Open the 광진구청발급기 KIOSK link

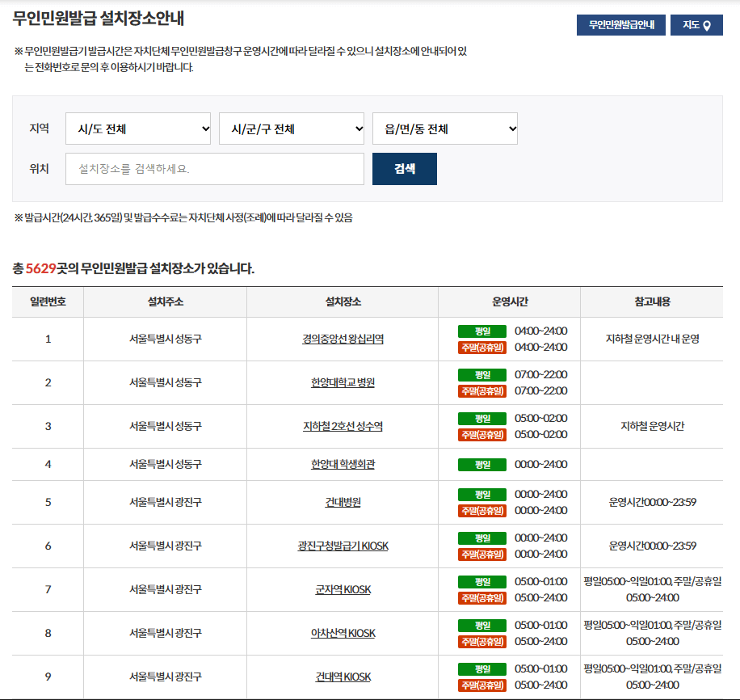point(342,545)
